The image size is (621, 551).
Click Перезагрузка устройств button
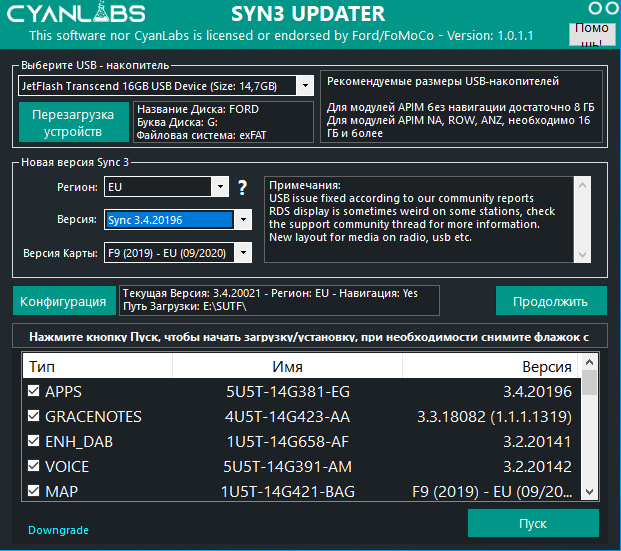coord(74,122)
